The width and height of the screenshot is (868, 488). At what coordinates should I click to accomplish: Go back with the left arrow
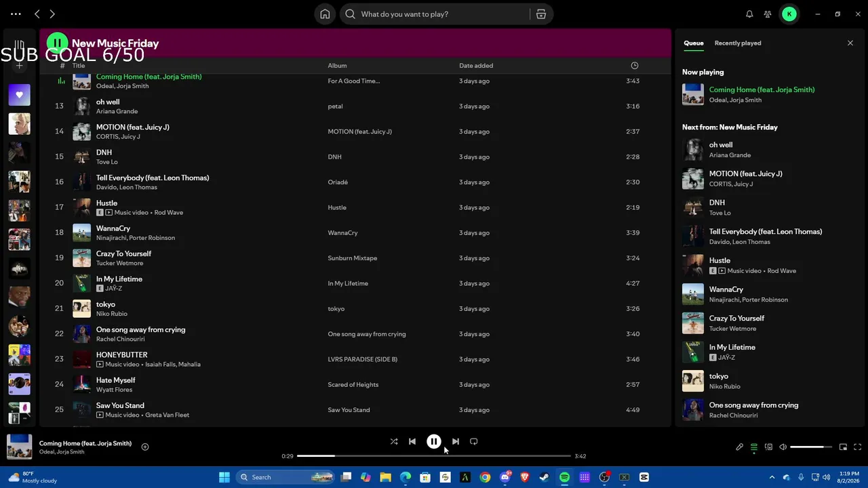(x=37, y=14)
